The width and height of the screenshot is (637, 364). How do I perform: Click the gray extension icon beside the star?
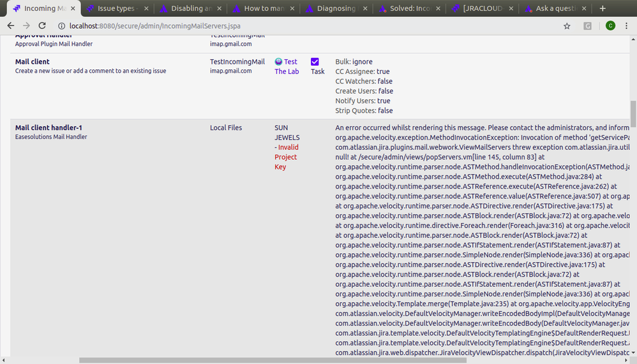tap(587, 26)
